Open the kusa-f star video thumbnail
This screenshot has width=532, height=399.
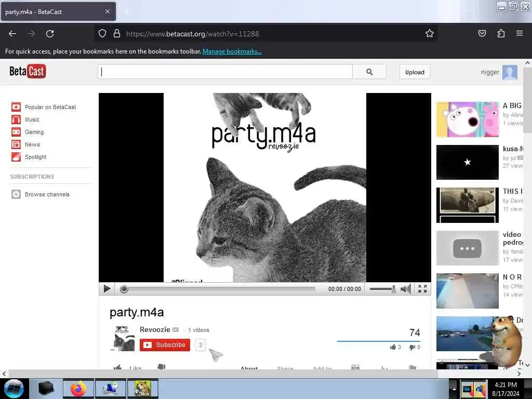tap(468, 162)
